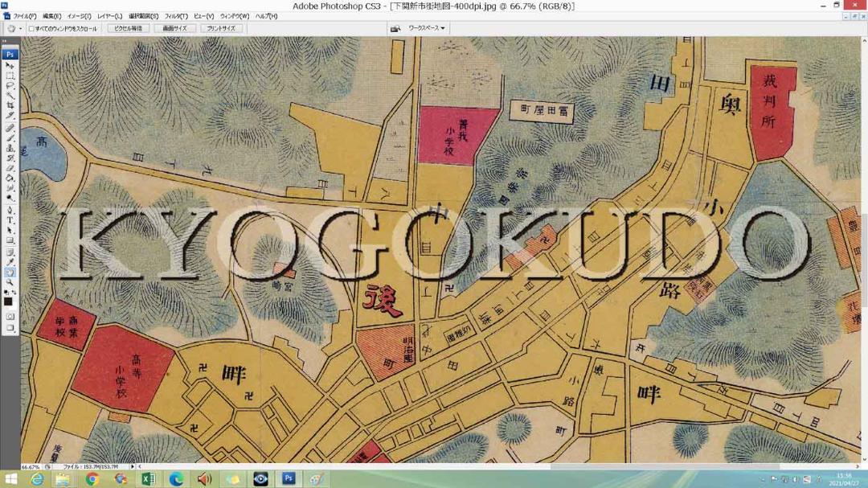868x488 pixels.
Task: Select the Pen tool
Action: point(10,211)
